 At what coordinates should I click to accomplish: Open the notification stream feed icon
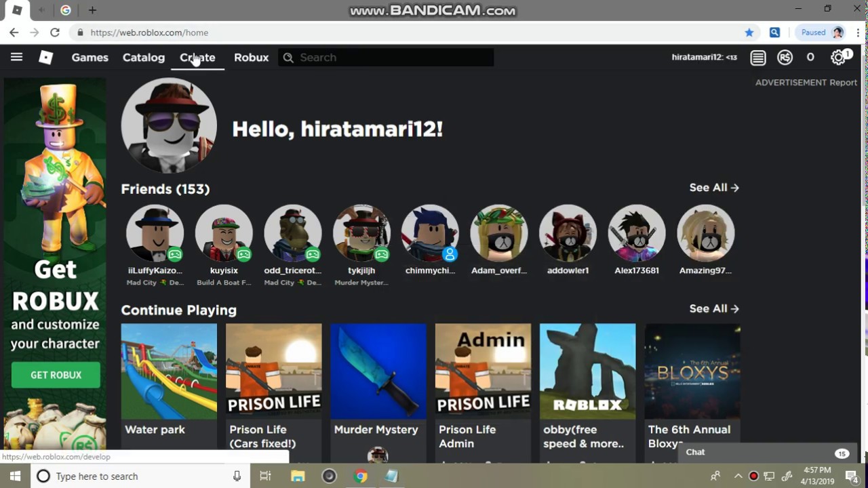tap(758, 58)
